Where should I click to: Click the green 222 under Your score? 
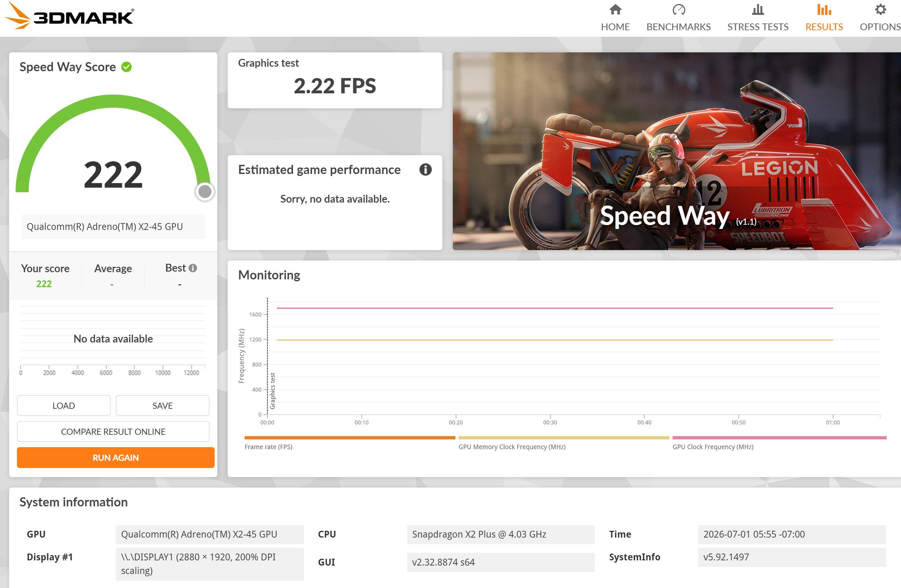[x=44, y=284]
